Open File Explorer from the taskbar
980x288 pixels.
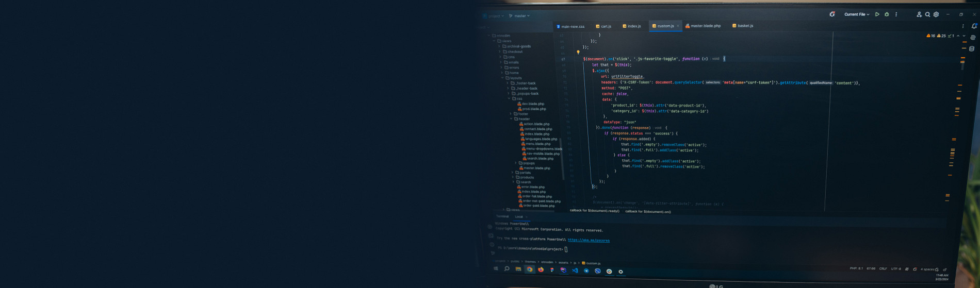(518, 269)
